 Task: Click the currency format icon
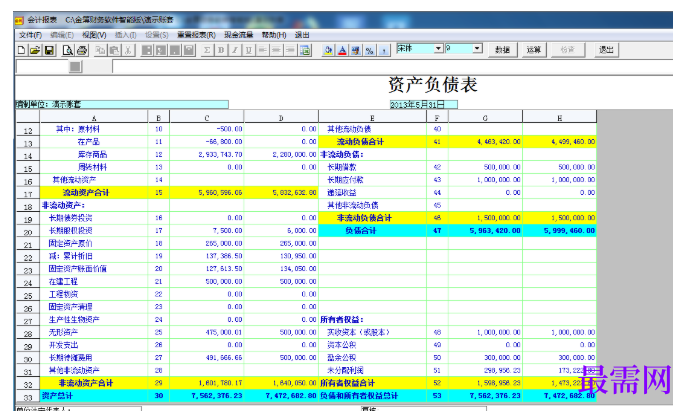(356, 50)
